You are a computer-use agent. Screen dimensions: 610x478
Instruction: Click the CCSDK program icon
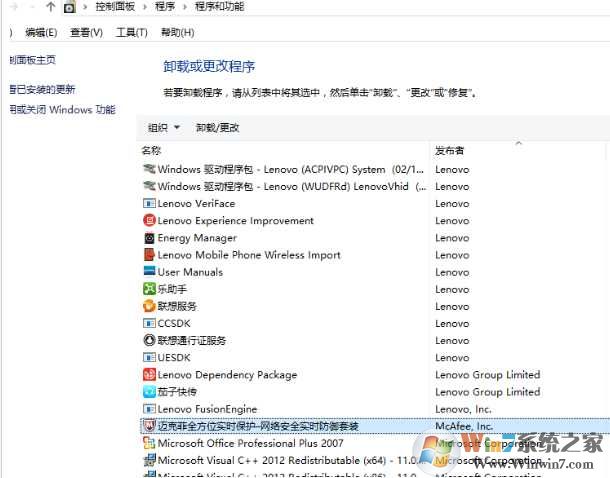(149, 323)
